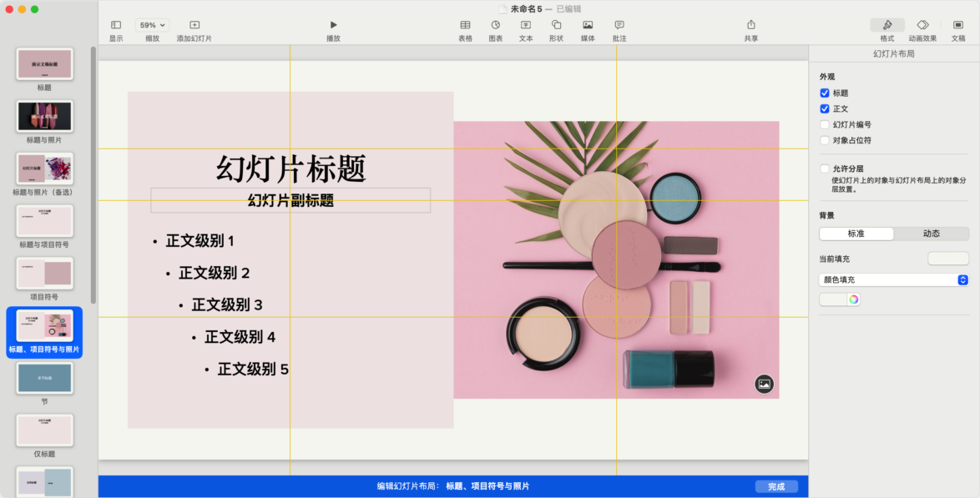The image size is (980, 498).
Task: Click the 正文级别 4 bullet text
Action: coord(240,337)
